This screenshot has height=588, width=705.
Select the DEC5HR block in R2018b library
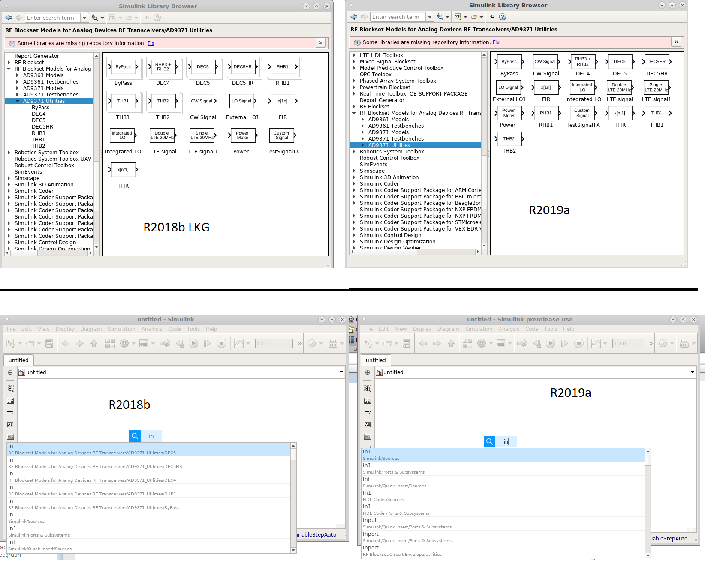[243, 67]
